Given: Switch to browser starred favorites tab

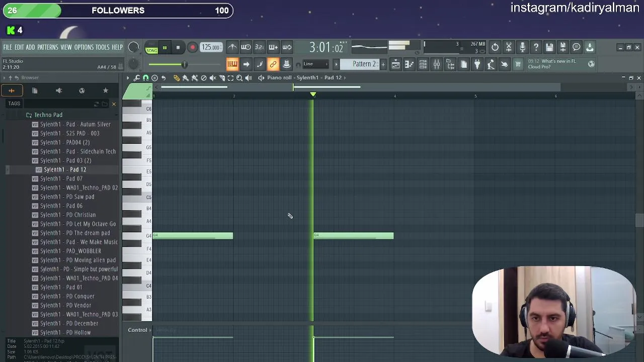Looking at the screenshot, I should pyautogui.click(x=106, y=90).
